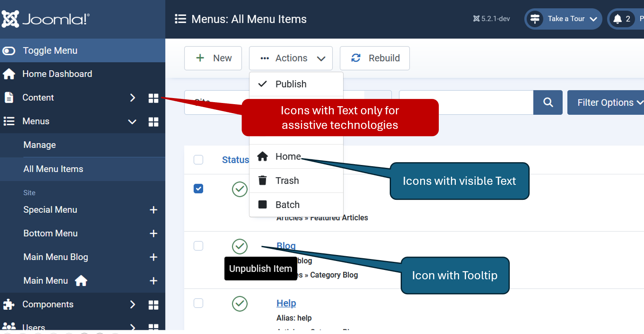Click the New button

(x=213, y=58)
